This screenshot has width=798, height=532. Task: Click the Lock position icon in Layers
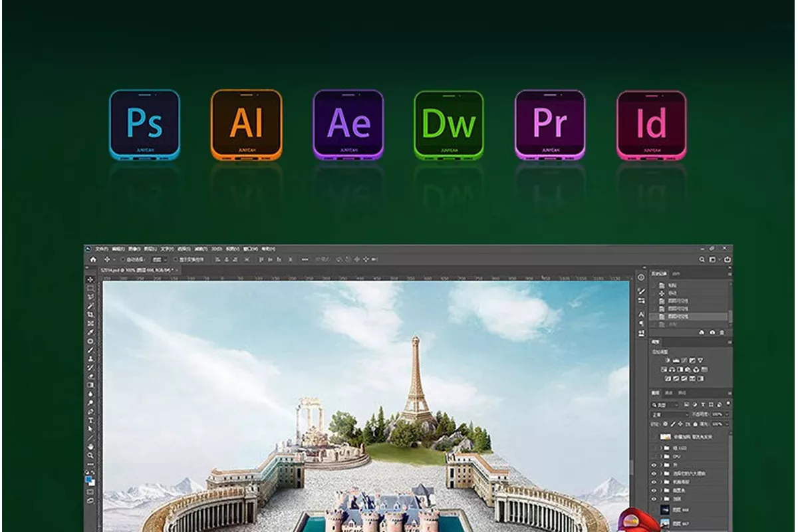tap(679, 424)
